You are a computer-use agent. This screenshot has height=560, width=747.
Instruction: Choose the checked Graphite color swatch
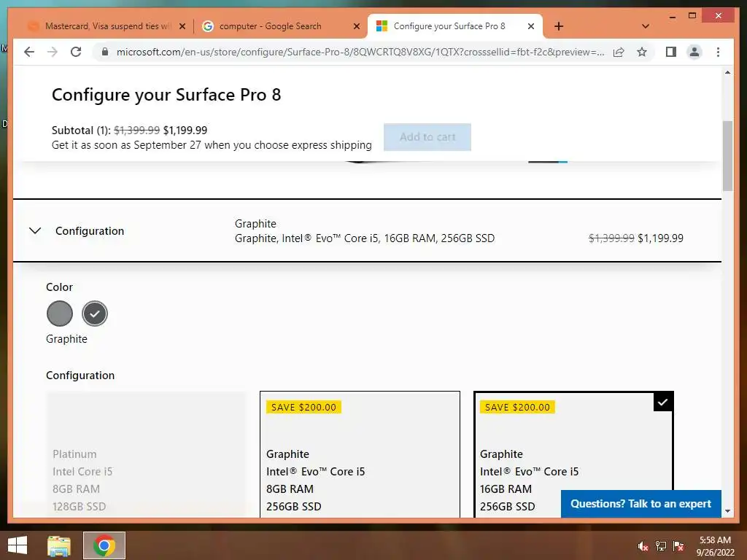tap(95, 314)
